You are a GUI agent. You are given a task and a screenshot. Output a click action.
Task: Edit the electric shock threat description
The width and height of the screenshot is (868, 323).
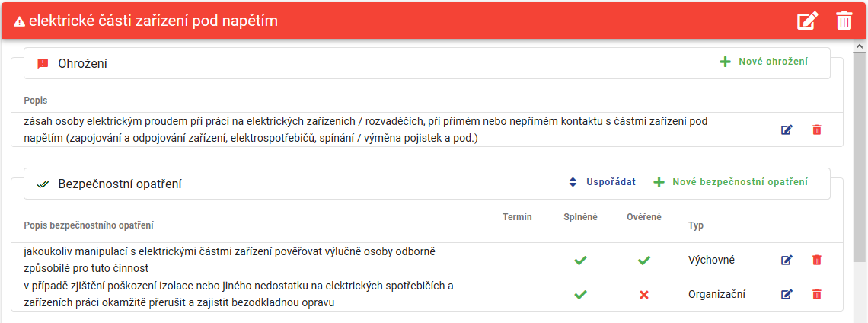[x=787, y=130]
